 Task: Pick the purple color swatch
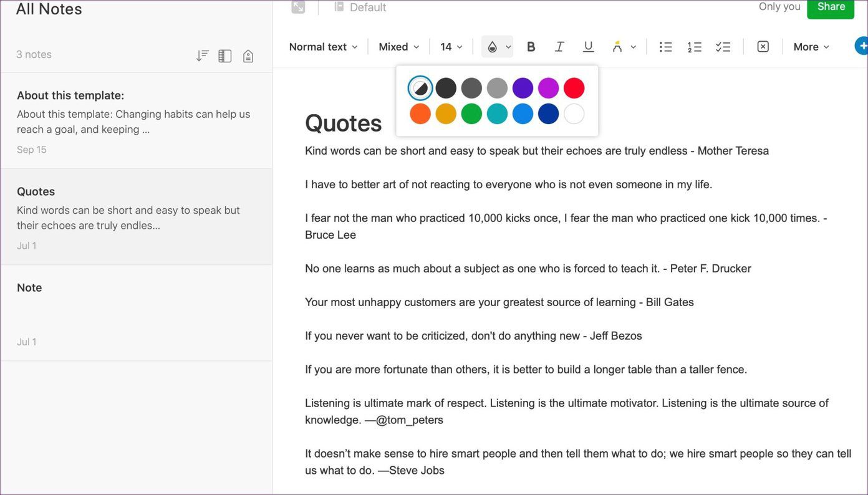(523, 89)
